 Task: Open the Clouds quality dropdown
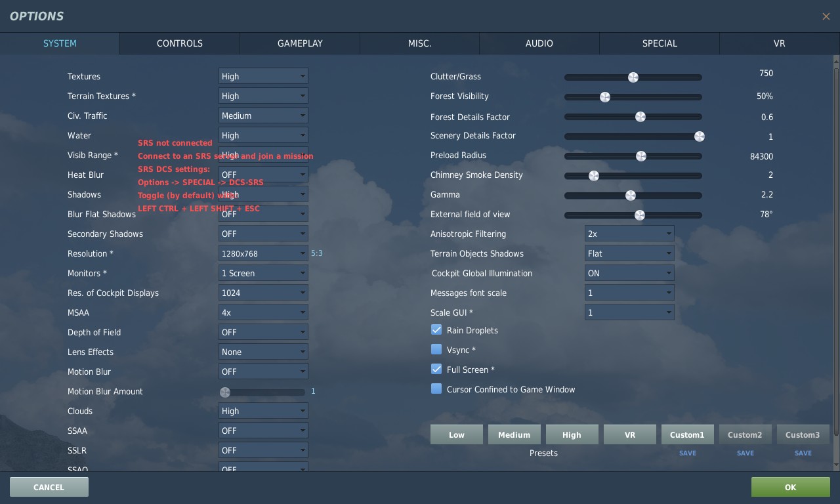[x=263, y=411]
